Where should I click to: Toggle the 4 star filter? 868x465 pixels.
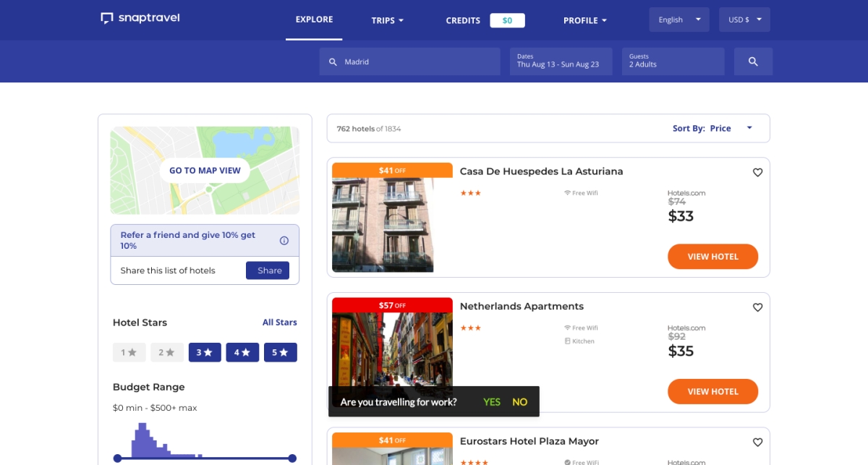[x=242, y=352]
